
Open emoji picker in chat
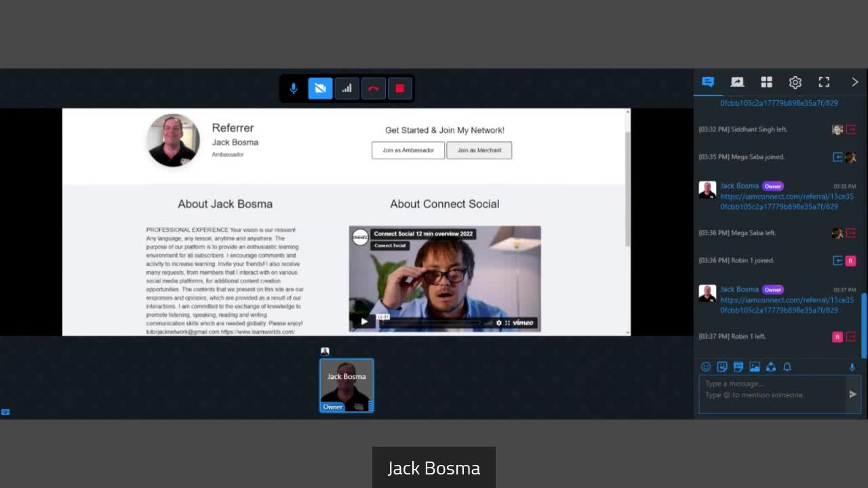pos(706,367)
